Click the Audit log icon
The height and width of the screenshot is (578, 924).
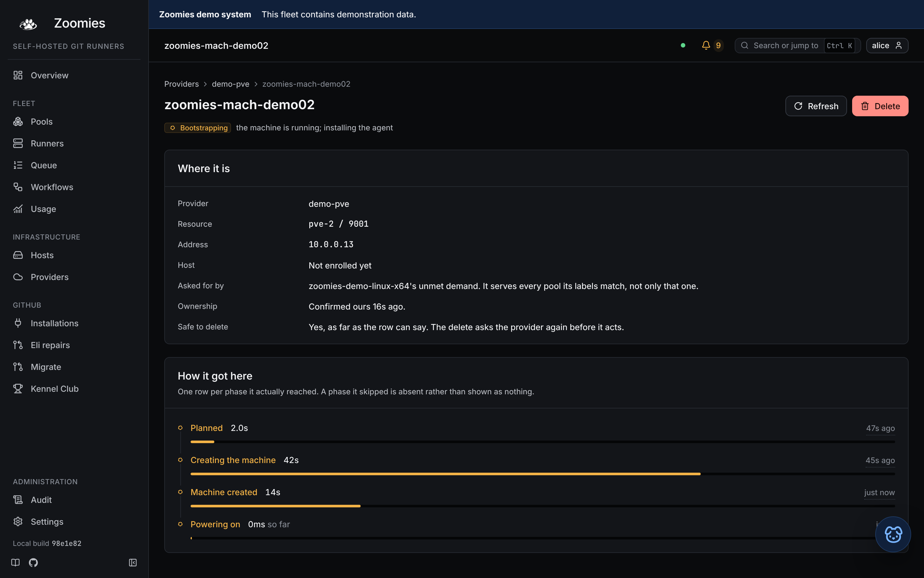[x=18, y=500]
